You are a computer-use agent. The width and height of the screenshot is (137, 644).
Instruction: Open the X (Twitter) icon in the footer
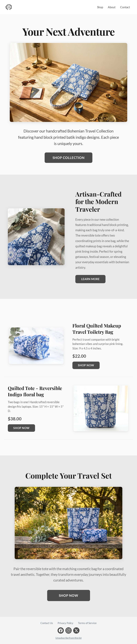coord(76,630)
